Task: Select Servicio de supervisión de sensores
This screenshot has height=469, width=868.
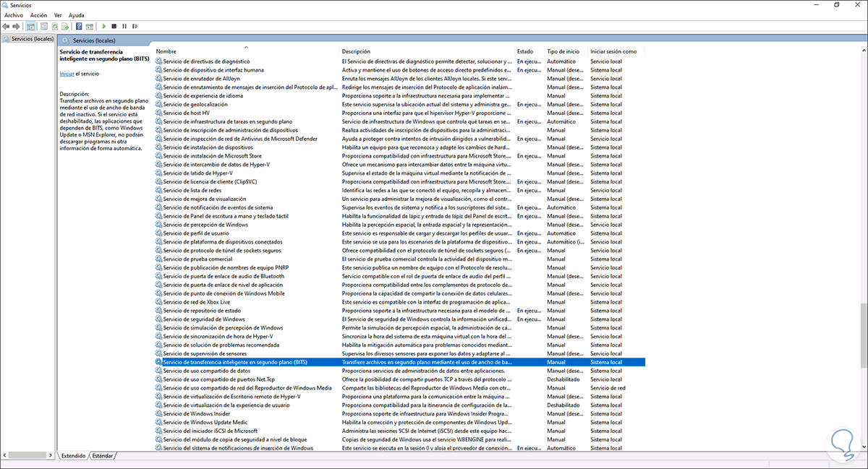Action: [x=399, y=353]
